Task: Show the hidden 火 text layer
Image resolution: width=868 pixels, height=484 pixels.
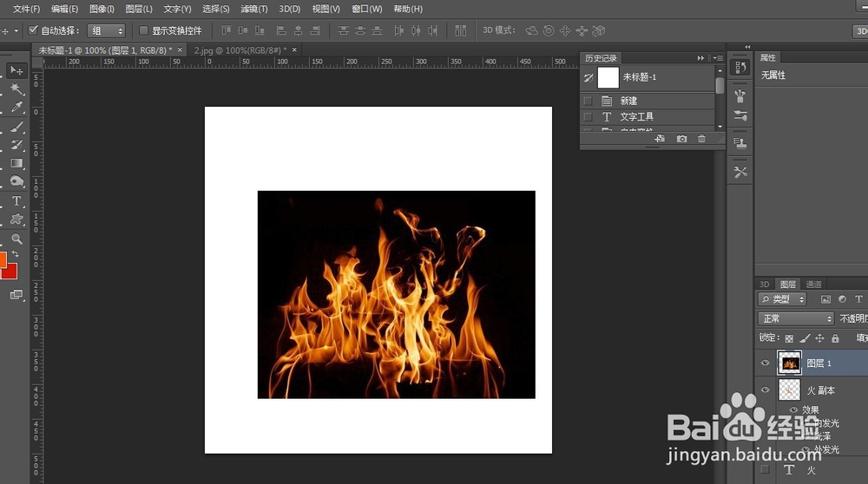Action: coord(765,469)
